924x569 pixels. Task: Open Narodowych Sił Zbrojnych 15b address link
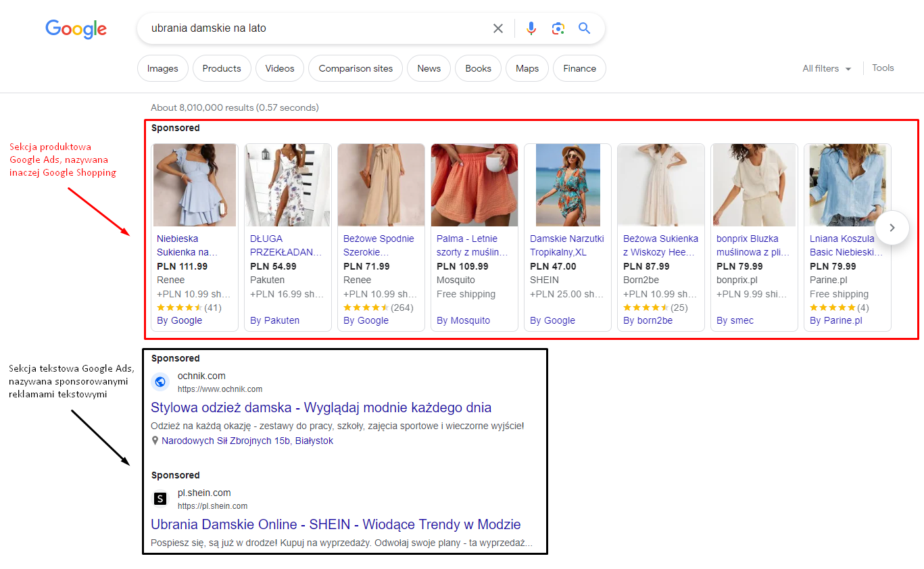tap(247, 441)
